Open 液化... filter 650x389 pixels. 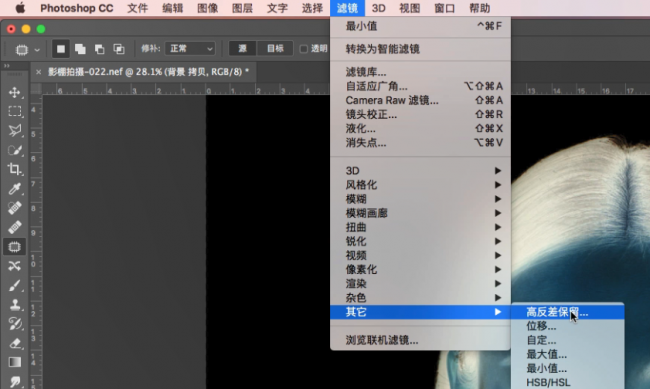tap(420, 129)
